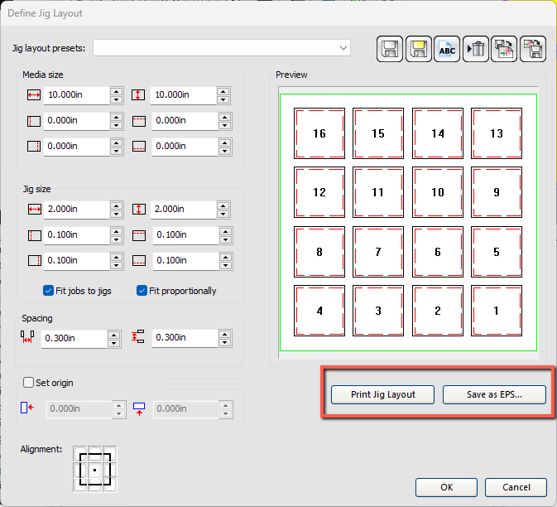The height and width of the screenshot is (507, 557).
Task: Click Print Jig Layout button
Action: (x=383, y=394)
